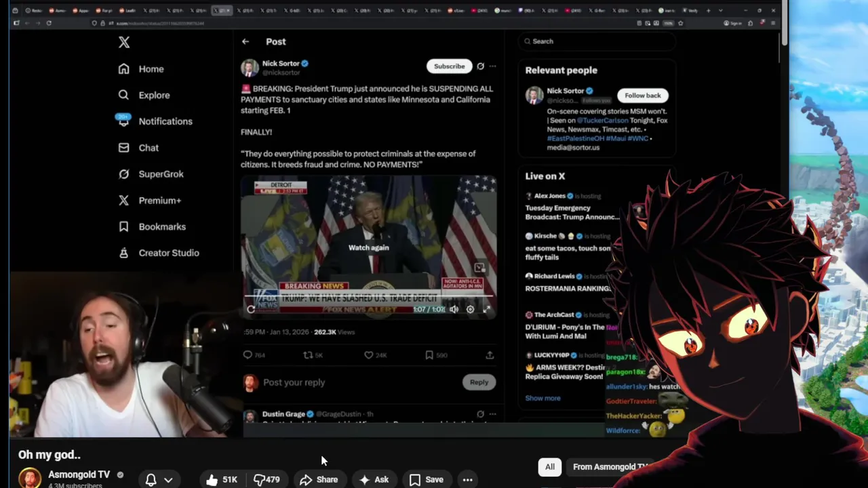Mute the tweet video volume
The width and height of the screenshot is (868, 488).
(x=454, y=309)
